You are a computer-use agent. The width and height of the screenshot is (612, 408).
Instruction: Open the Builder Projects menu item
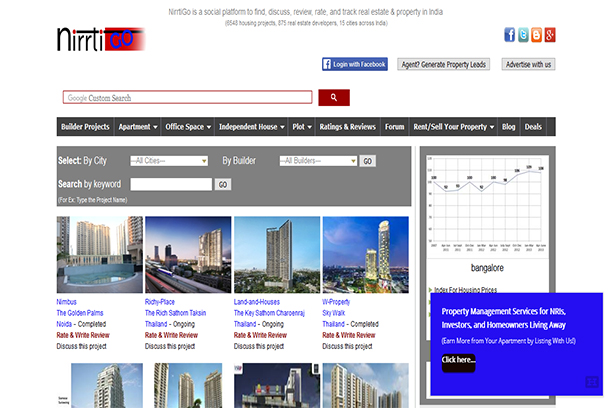tap(85, 127)
